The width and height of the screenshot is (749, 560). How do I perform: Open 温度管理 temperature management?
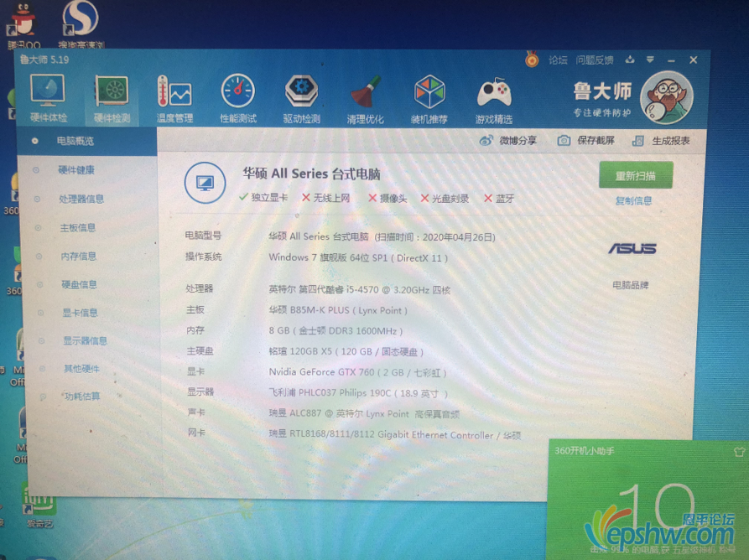(174, 99)
